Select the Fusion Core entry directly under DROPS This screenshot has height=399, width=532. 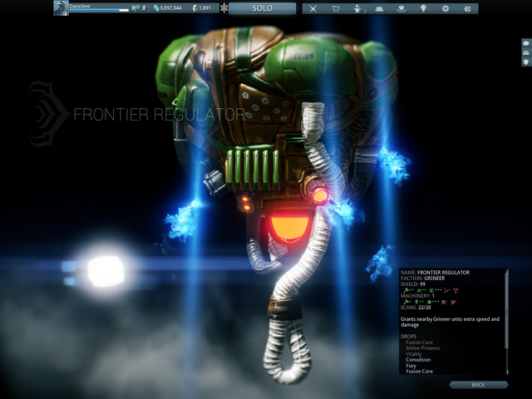coord(419,342)
